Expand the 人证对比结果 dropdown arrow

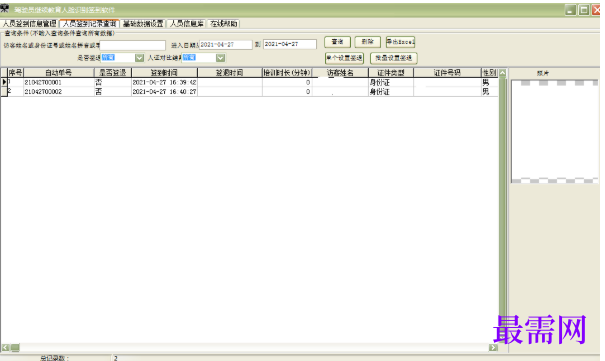[220, 58]
